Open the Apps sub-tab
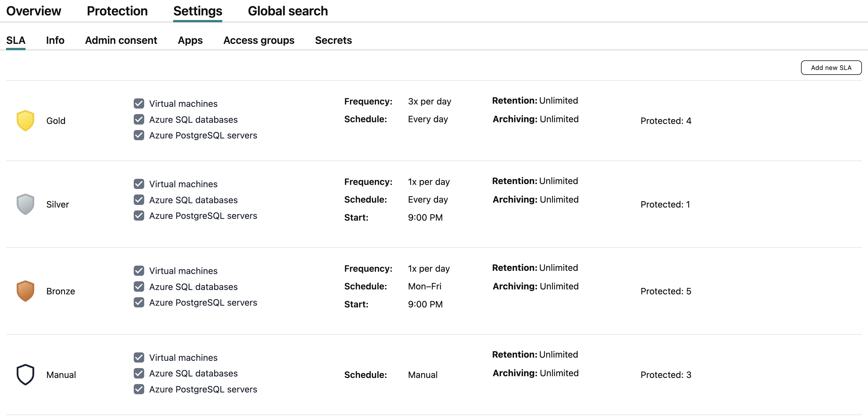The image size is (868, 418). tap(190, 40)
